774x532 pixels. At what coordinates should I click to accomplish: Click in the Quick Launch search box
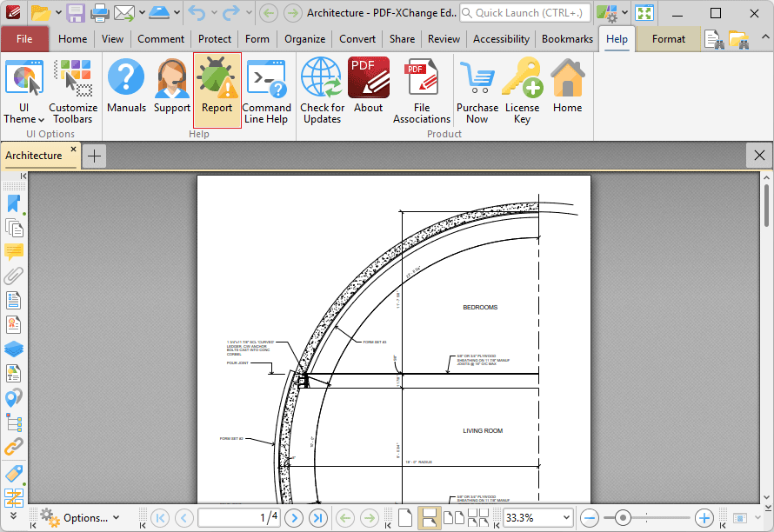point(525,13)
